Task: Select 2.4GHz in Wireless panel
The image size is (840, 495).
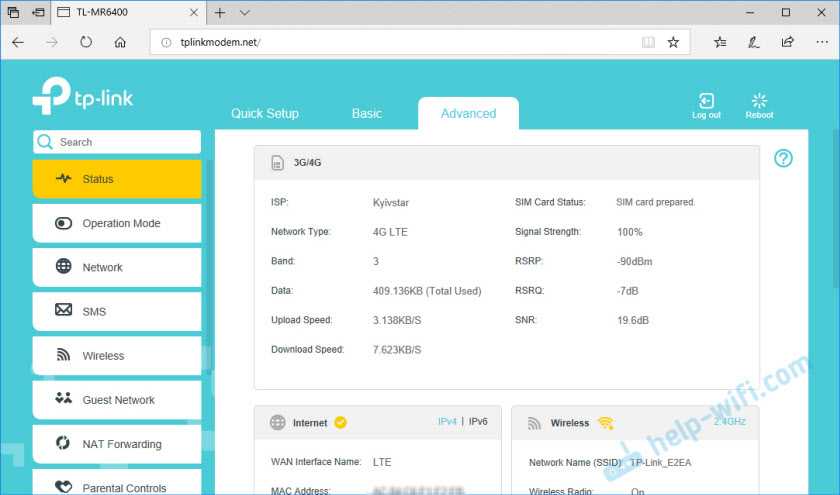Action: coord(729,422)
